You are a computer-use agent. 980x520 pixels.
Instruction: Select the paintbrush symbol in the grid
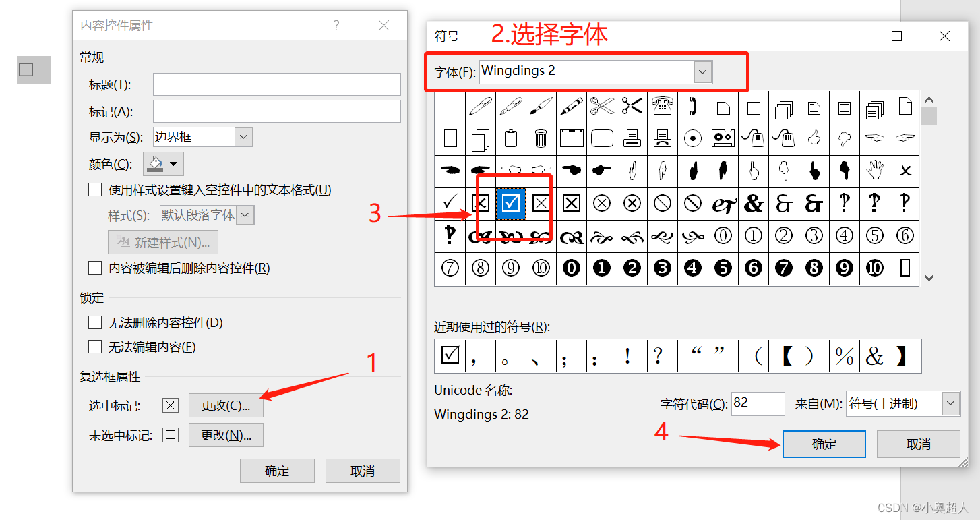click(541, 107)
